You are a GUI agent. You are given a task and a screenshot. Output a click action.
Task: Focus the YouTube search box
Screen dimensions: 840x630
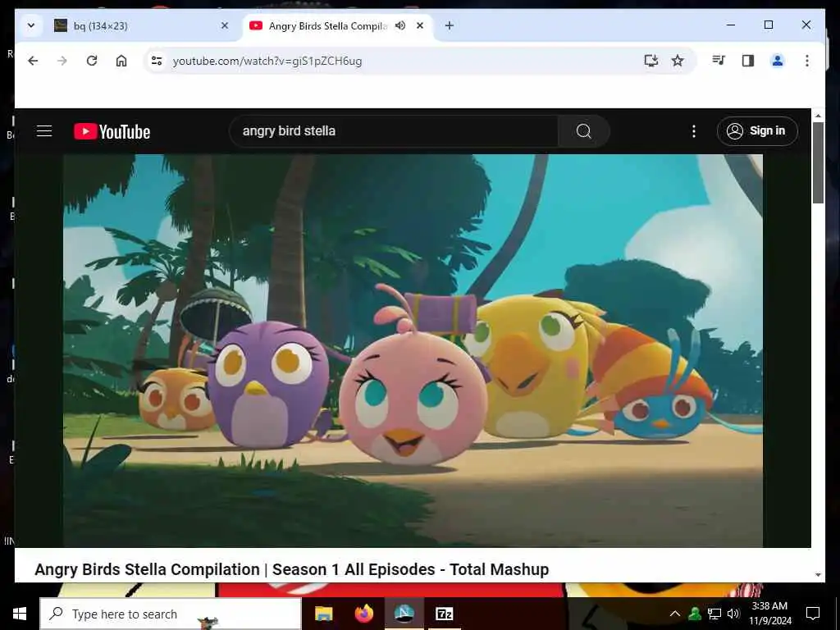tap(394, 131)
